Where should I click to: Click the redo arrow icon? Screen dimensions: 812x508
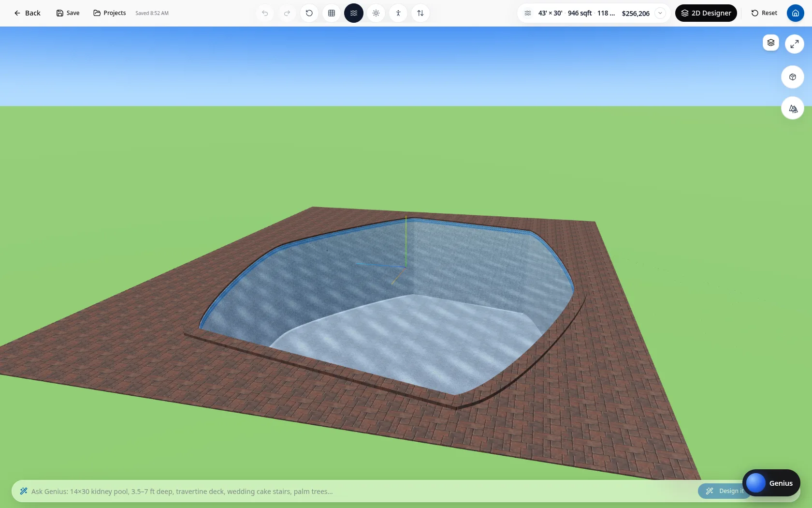click(287, 13)
